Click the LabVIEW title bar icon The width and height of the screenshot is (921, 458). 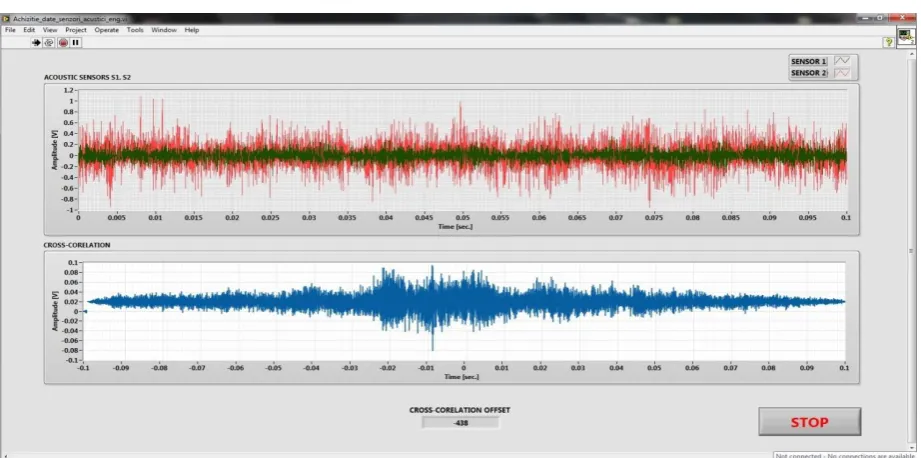6,19
